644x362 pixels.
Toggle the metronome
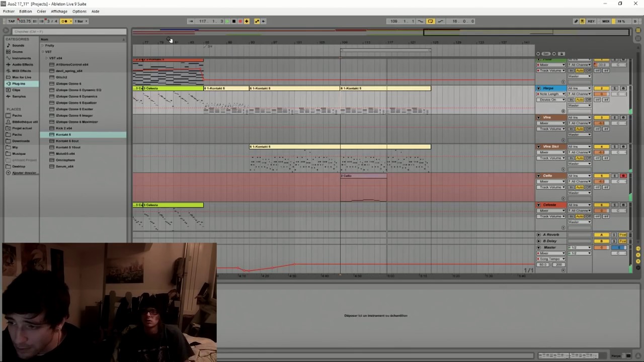coord(64,21)
